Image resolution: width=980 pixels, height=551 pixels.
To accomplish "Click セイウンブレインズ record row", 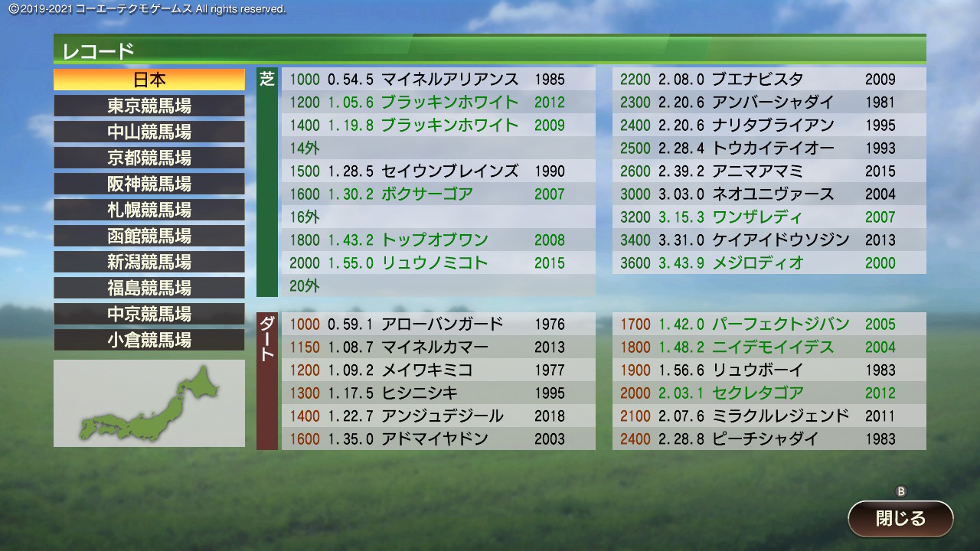I will point(439,171).
